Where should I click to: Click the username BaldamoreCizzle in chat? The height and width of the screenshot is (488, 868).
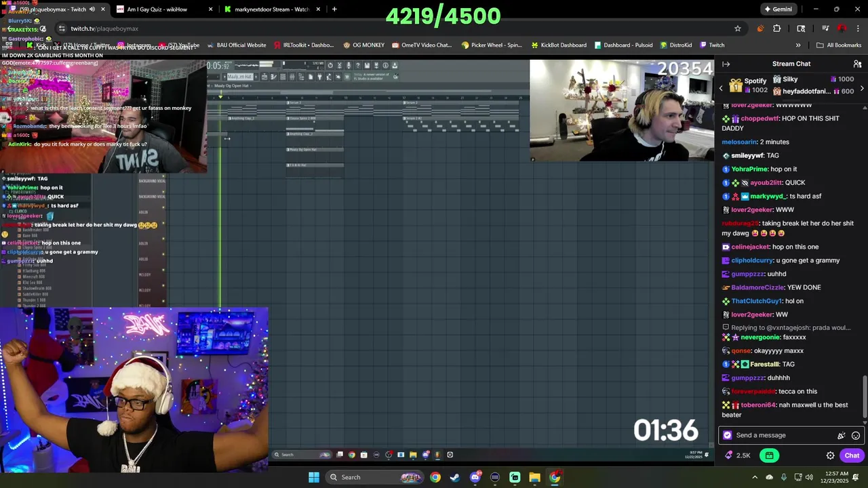(x=757, y=287)
